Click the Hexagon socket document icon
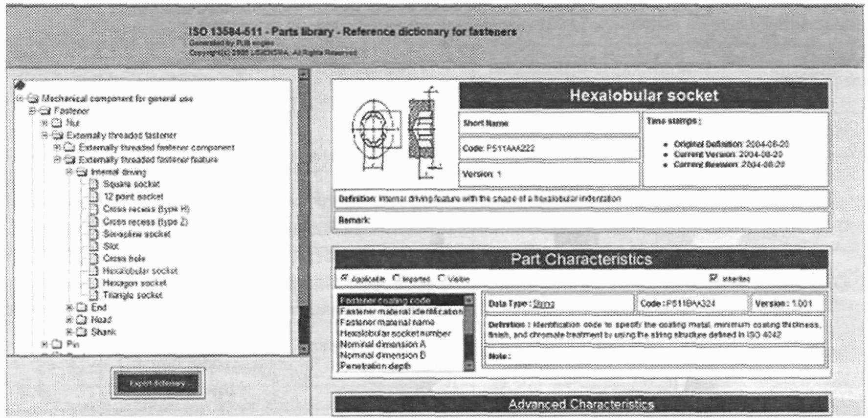 click(x=94, y=283)
